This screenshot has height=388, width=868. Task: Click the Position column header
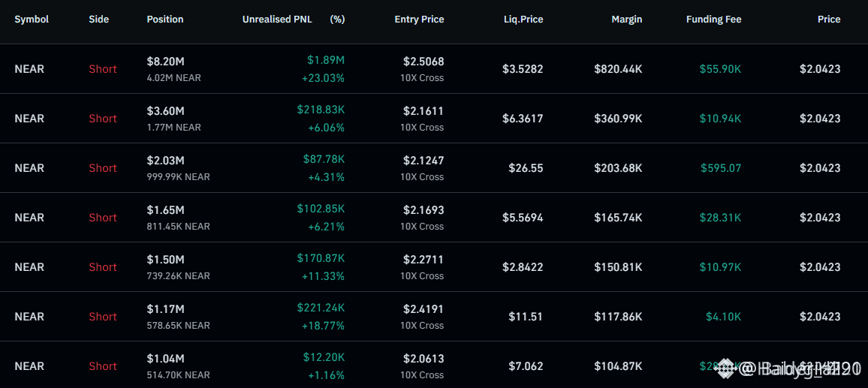165,20
